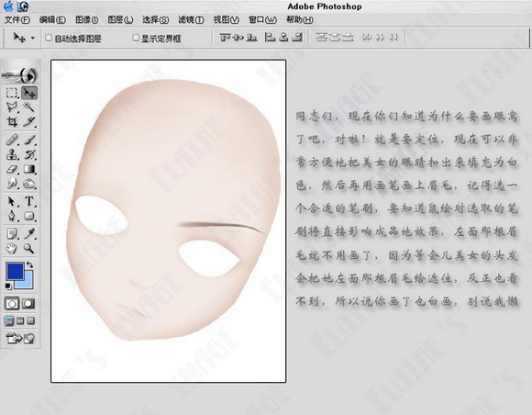
Task: Select the Rectangular Marquee tool
Action: (x=12, y=93)
